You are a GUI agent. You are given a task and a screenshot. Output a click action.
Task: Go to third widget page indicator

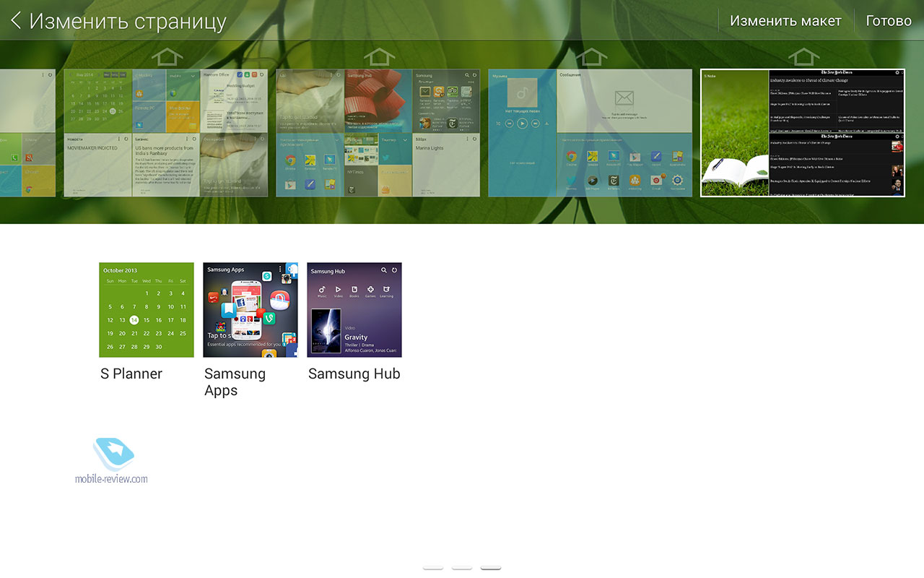(491, 568)
